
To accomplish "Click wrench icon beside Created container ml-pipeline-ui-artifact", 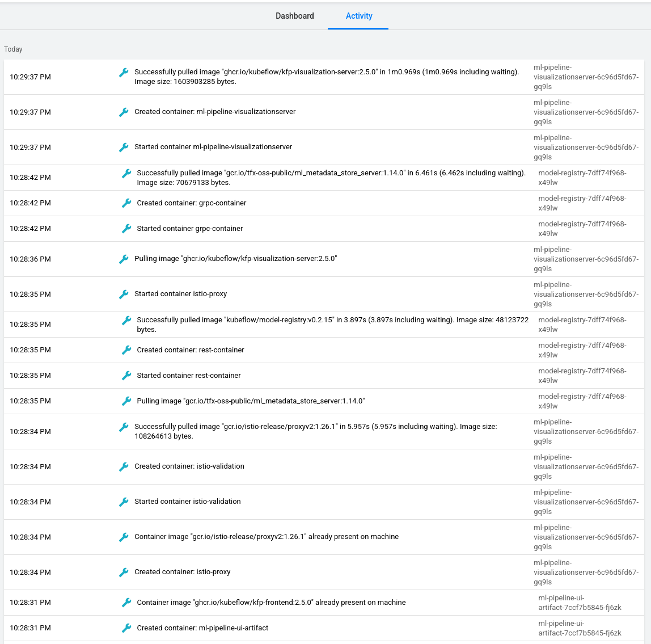I will [126, 628].
